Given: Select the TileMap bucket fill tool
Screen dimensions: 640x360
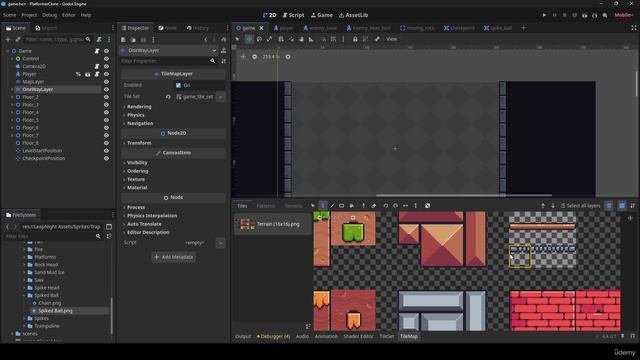Looking at the screenshot, I should pos(351,206).
